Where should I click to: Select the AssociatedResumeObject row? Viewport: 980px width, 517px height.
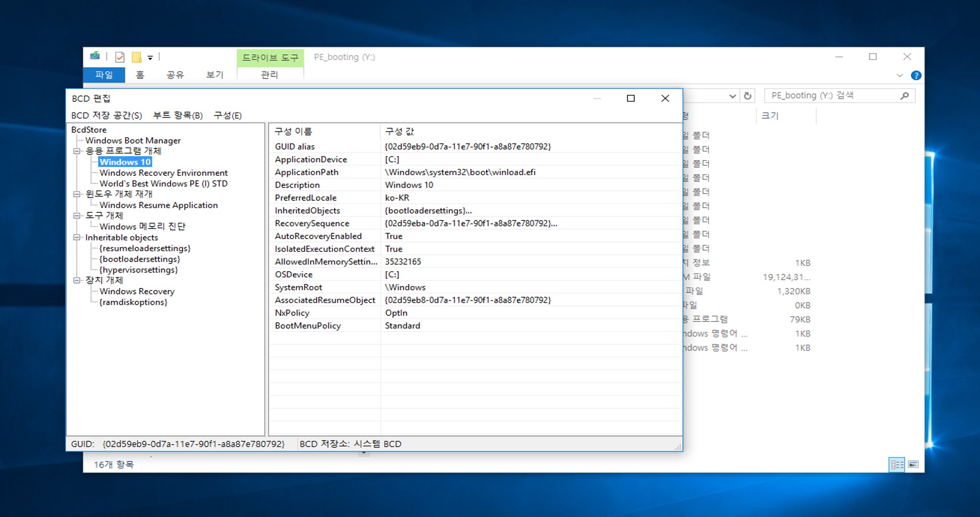475,300
